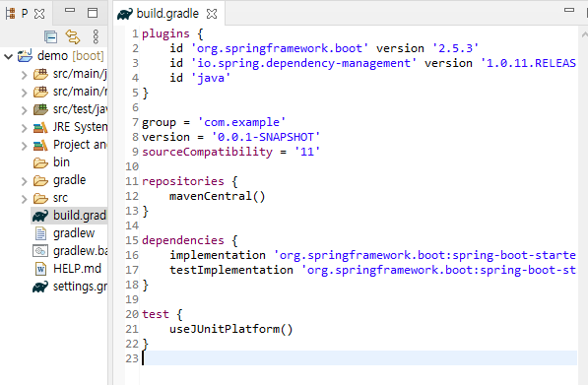Click the settings.gradle elephant icon
Image resolution: width=588 pixels, height=385 pixels.
coord(40,287)
